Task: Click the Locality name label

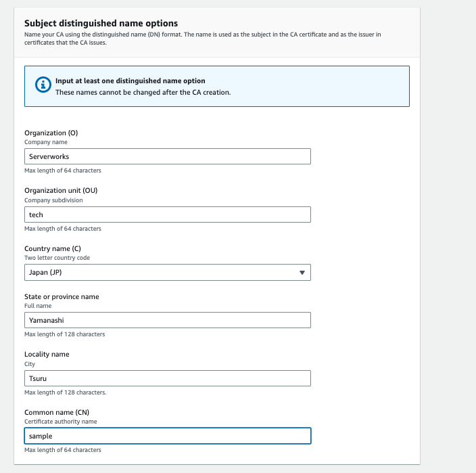Action: click(x=47, y=354)
